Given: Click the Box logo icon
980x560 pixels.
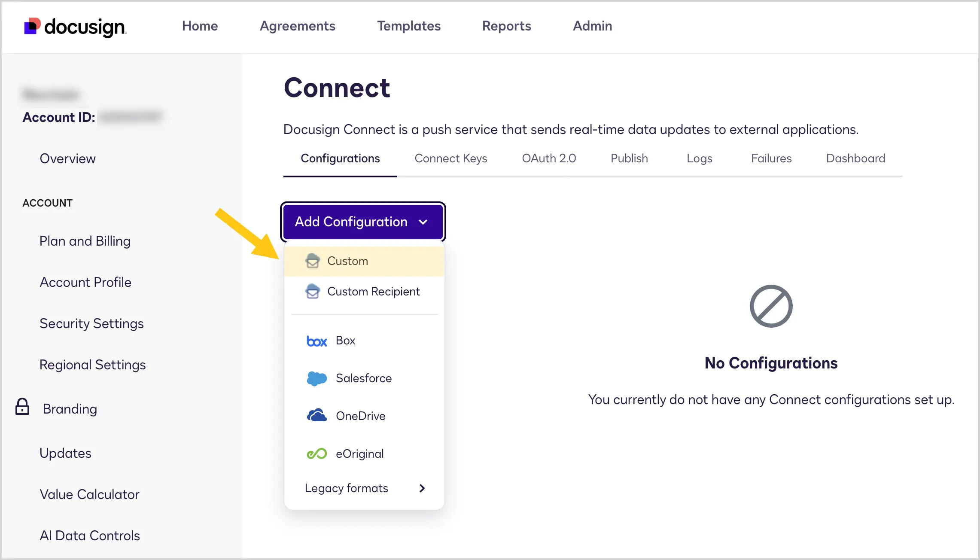Looking at the screenshot, I should click(x=317, y=341).
